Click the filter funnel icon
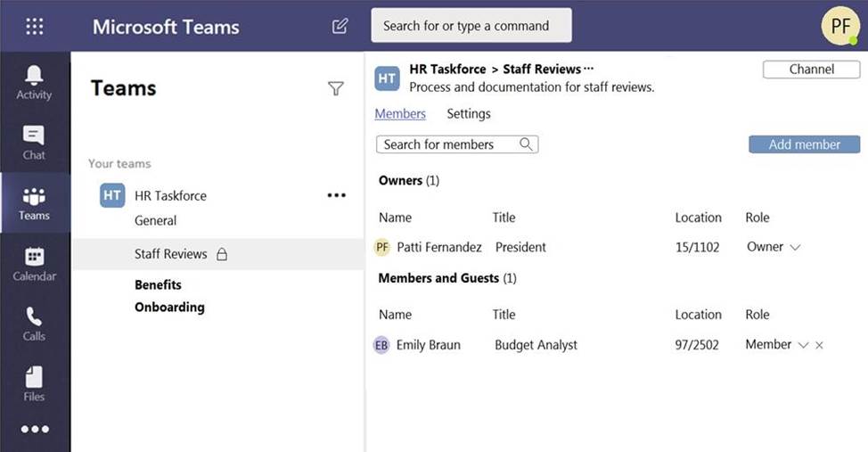868x452 pixels. click(336, 88)
